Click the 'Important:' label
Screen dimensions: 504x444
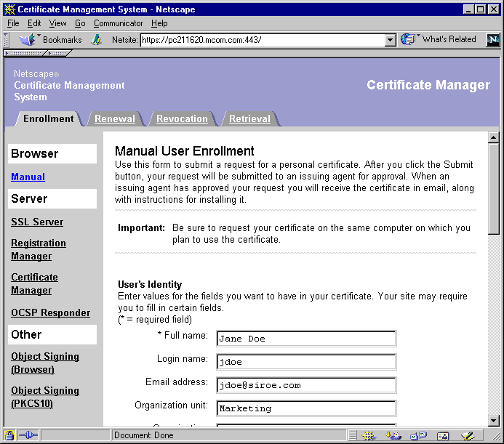(141, 227)
